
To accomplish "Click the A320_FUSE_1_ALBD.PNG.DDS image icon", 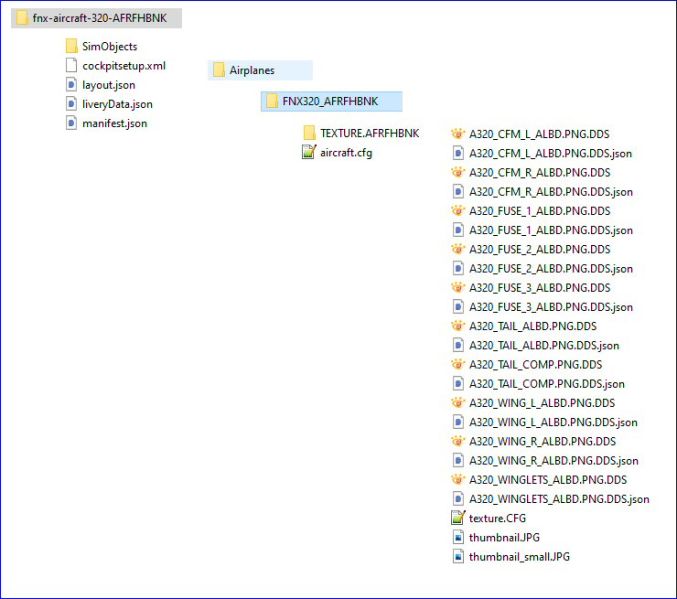I will 458,211.
